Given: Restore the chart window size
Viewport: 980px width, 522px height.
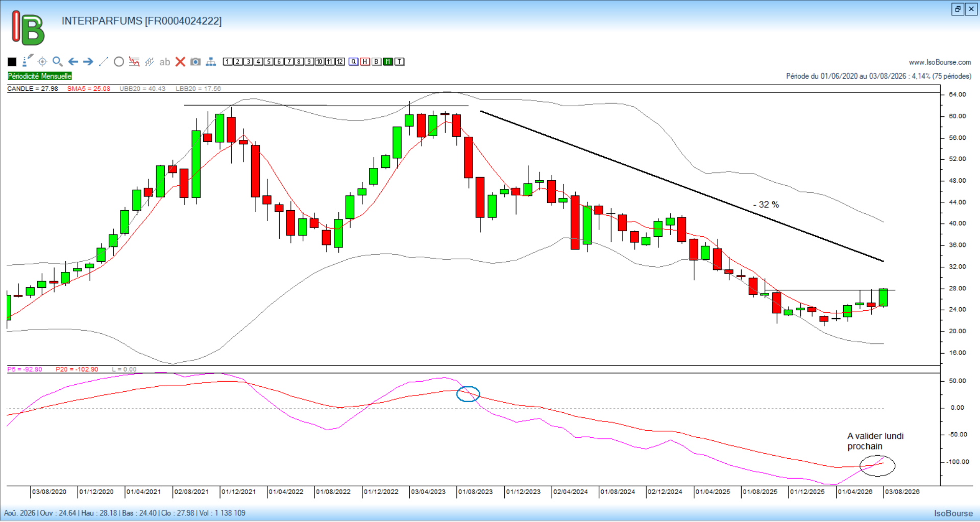Looking at the screenshot, I should pyautogui.click(x=958, y=9).
